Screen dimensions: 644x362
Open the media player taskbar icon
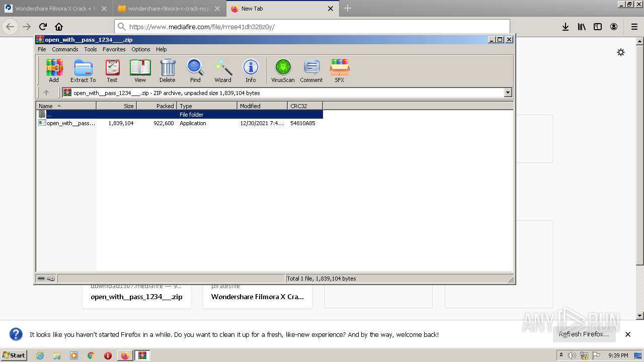[74, 355]
